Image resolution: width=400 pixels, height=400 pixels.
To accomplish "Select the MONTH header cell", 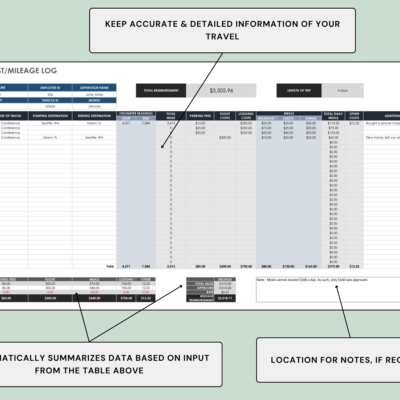I will click(x=94, y=100).
